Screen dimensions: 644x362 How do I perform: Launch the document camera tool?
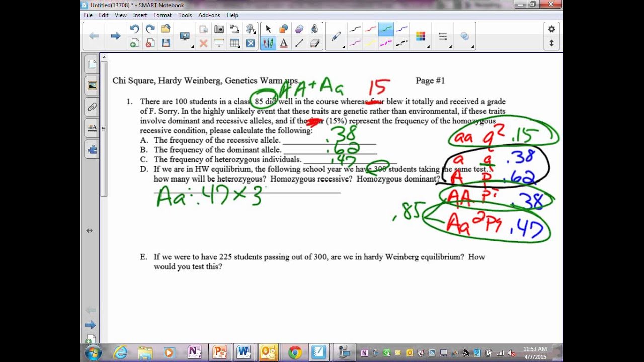click(235, 29)
